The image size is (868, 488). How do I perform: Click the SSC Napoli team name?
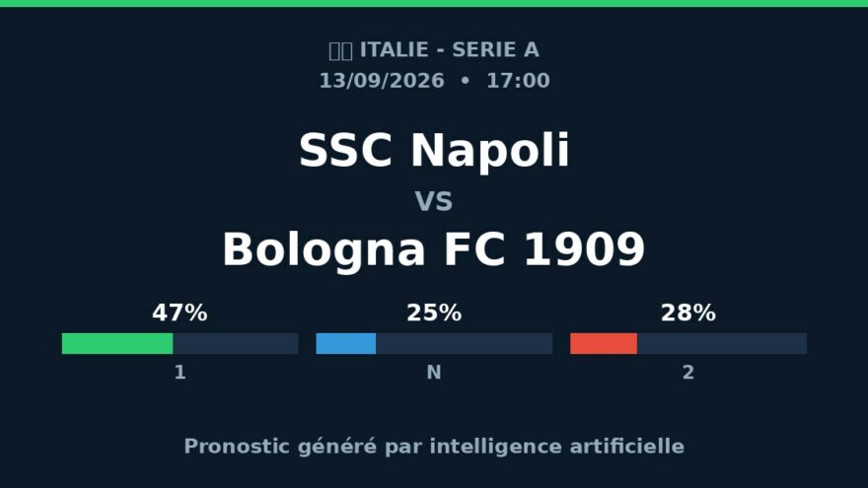(x=434, y=150)
